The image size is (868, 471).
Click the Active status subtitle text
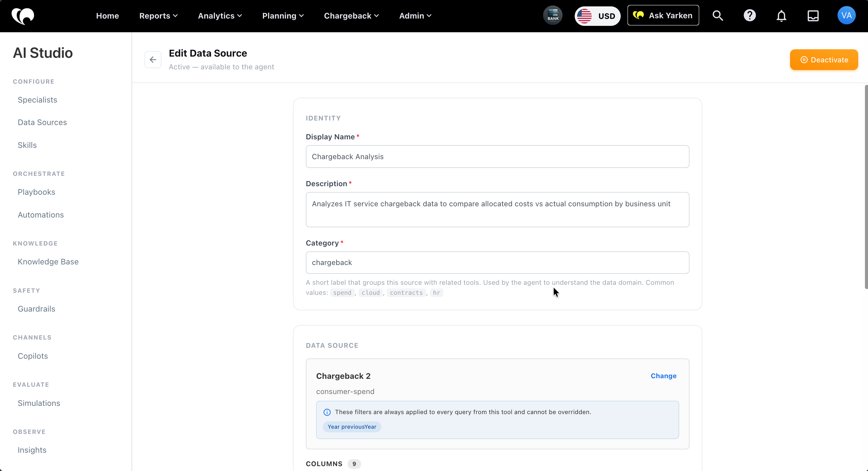click(x=221, y=67)
